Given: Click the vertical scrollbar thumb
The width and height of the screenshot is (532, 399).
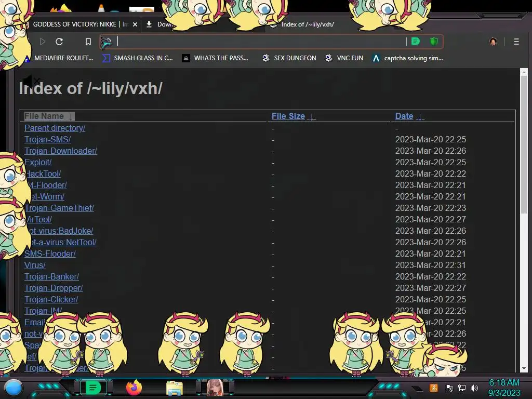Looking at the screenshot, I should tap(524, 144).
